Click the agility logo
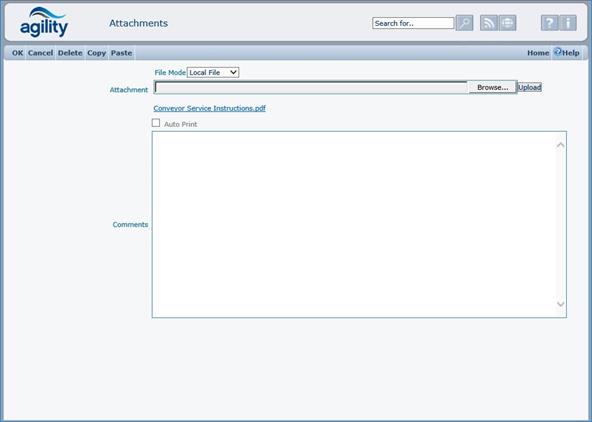Viewport: 592px width, 422px height. click(44, 23)
